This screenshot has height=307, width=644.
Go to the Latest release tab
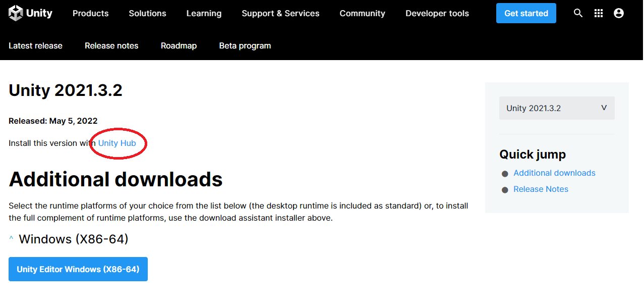[35, 45]
